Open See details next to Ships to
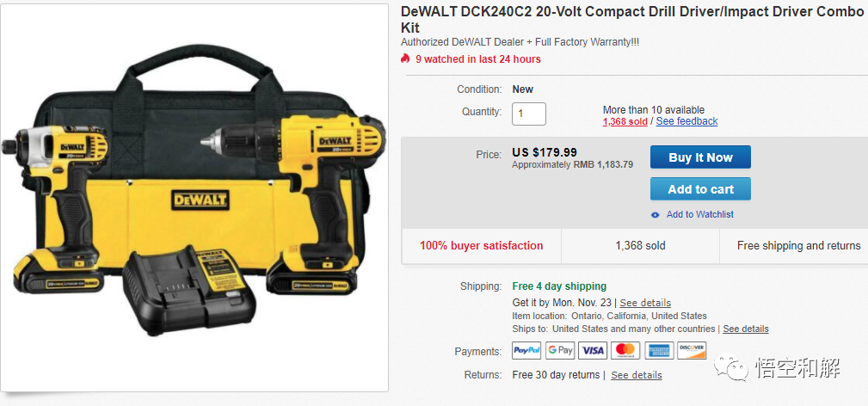 745,329
